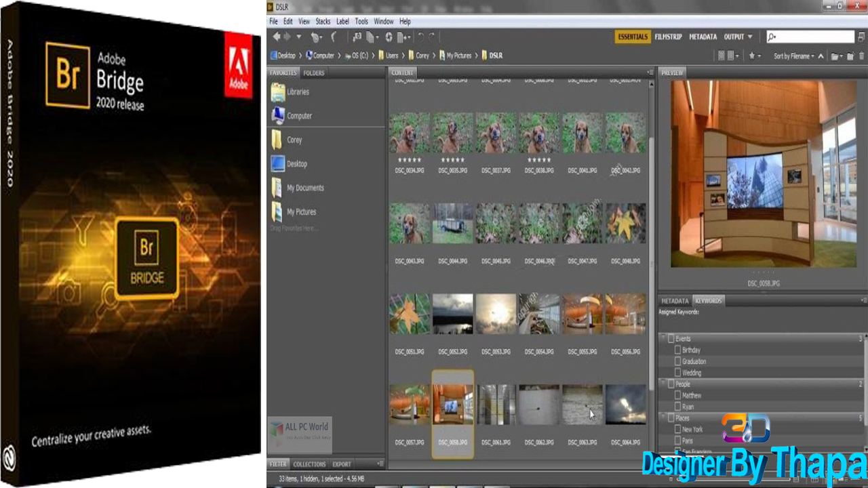
Task: Click the content panel vertical scrollbar
Action: click(653, 264)
